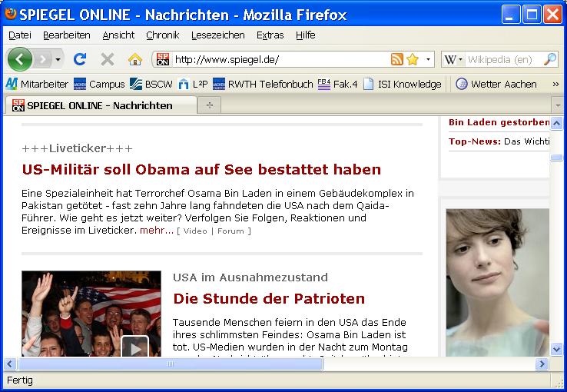The width and height of the screenshot is (567, 392).
Task: Click the +++Liveticker+++ heading
Action: coord(77,148)
